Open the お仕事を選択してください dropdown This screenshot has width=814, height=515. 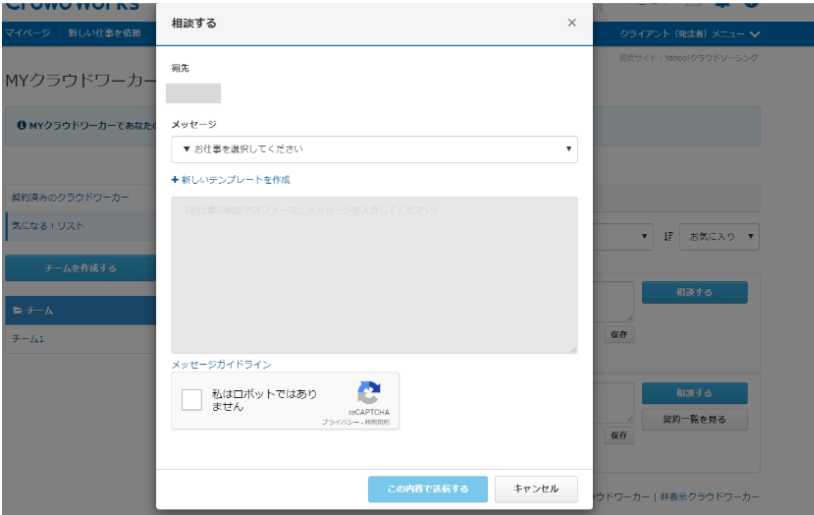coord(373,149)
